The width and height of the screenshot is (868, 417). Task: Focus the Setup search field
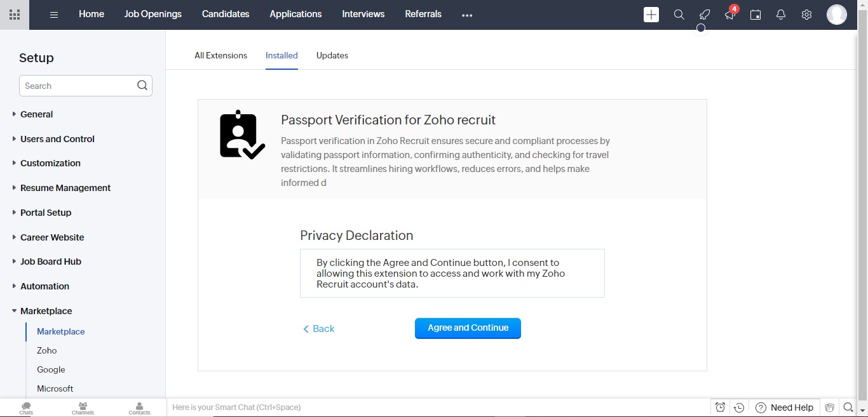pos(86,86)
